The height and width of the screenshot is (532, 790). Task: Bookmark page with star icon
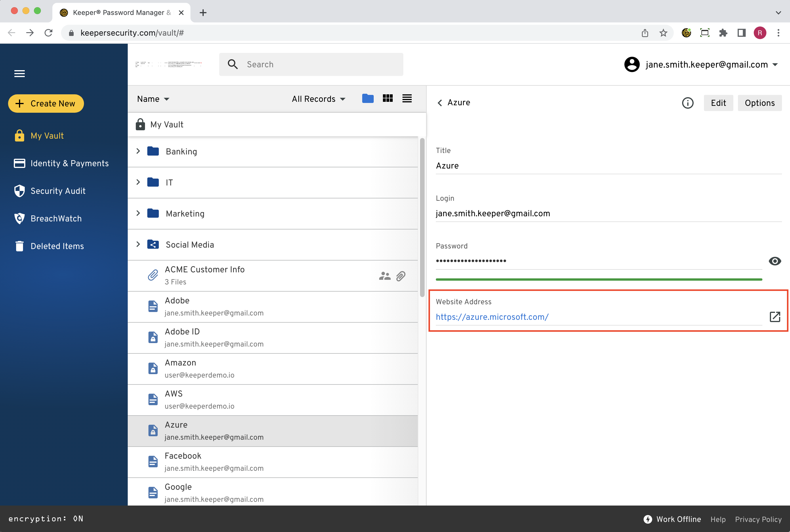coord(663,33)
